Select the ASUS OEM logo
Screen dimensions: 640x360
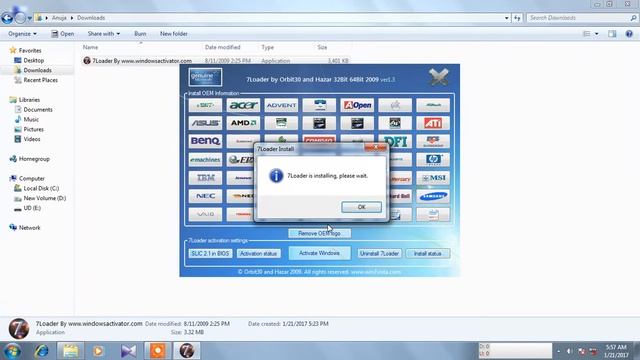(205, 123)
